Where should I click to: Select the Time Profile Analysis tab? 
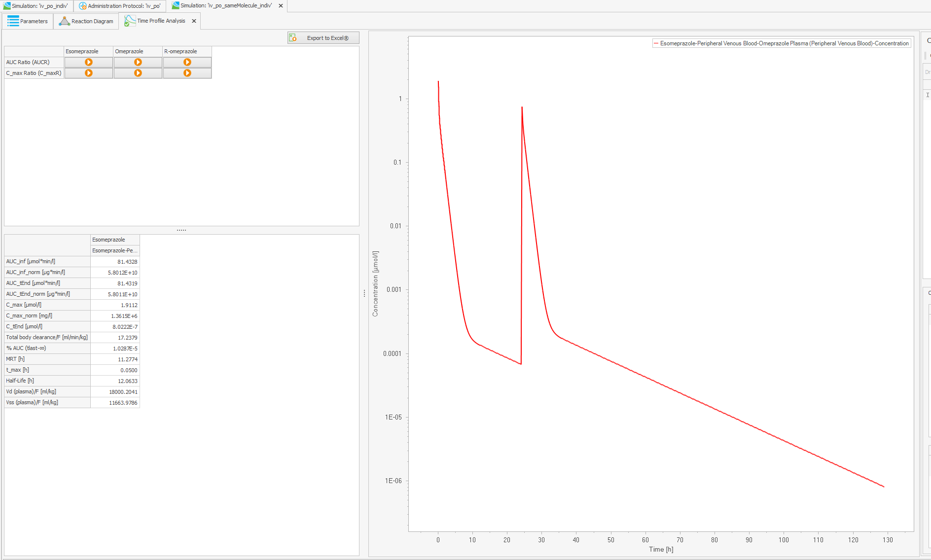[160, 21]
